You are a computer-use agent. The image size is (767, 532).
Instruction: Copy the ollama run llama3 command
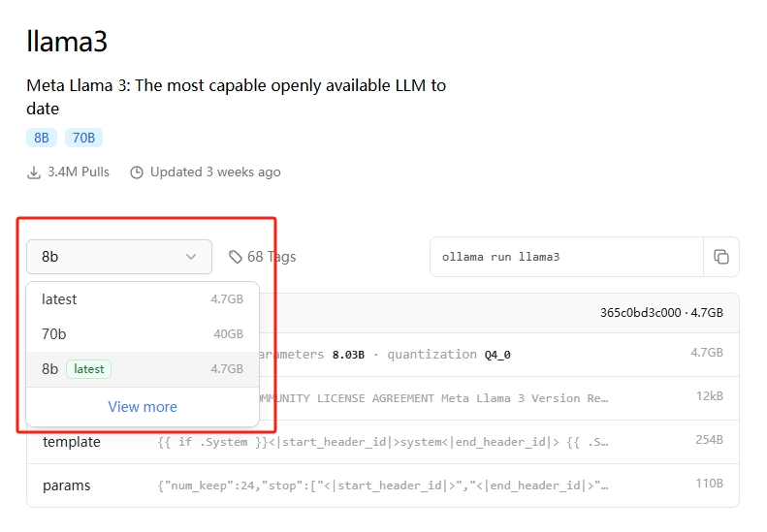[720, 257]
